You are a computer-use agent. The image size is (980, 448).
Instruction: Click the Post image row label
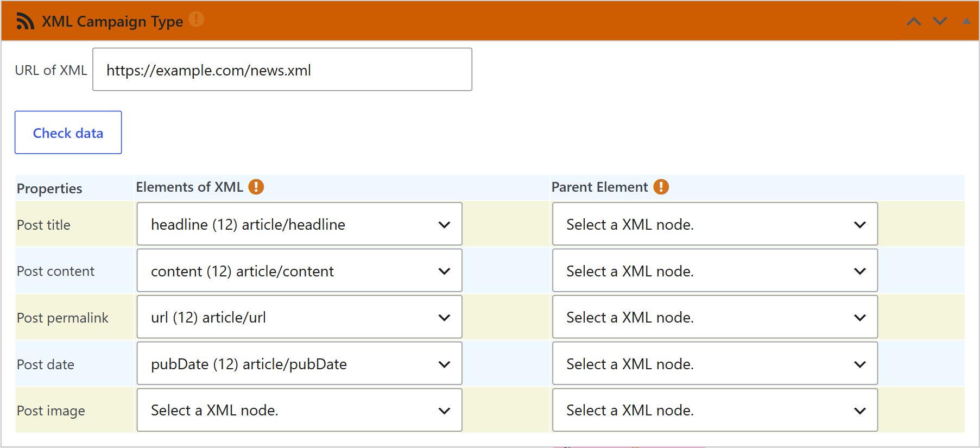pyautogui.click(x=51, y=411)
